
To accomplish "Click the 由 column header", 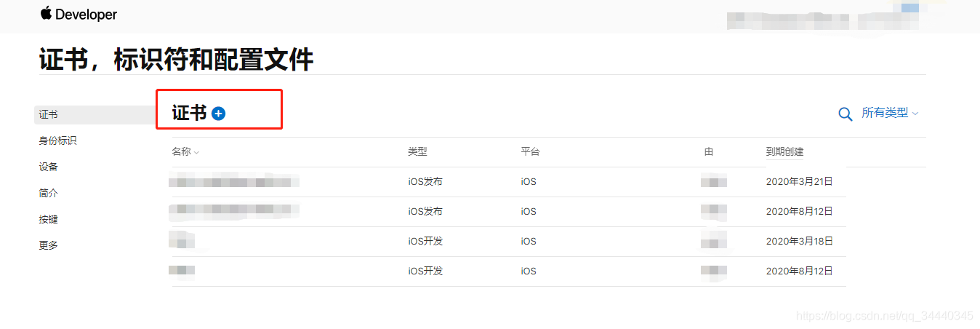I will [709, 151].
